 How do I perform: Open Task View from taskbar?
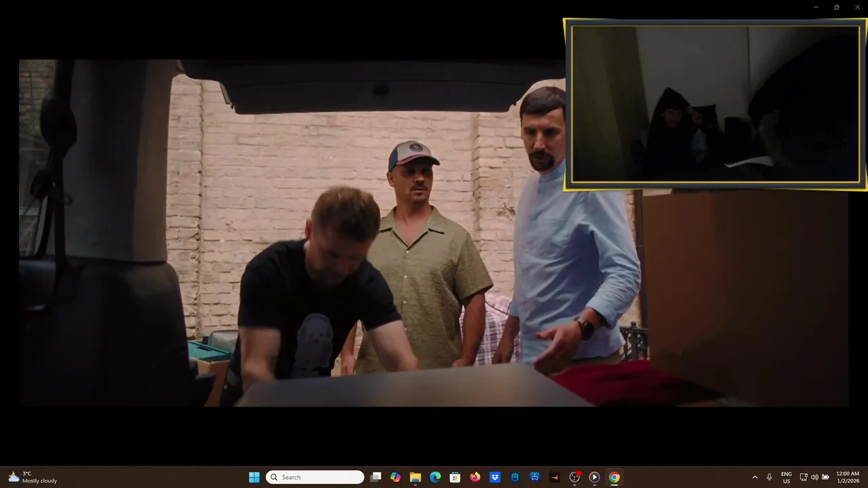[376, 477]
